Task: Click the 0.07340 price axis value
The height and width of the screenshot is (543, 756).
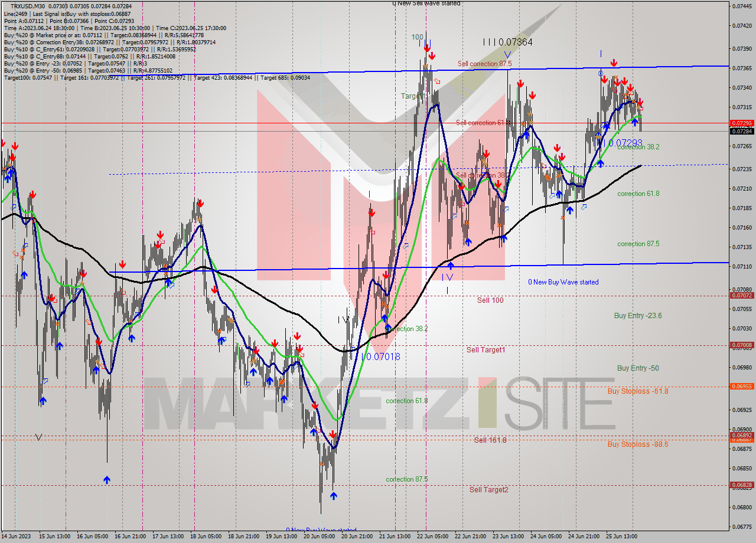Action: tap(742, 87)
